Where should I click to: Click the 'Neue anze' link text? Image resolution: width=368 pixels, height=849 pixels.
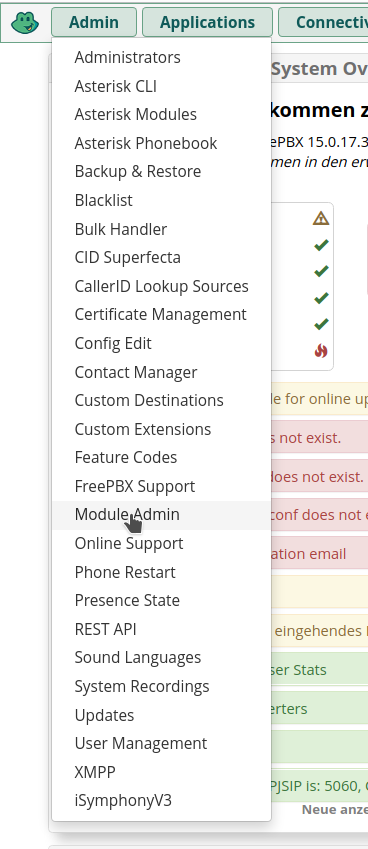coord(334,810)
